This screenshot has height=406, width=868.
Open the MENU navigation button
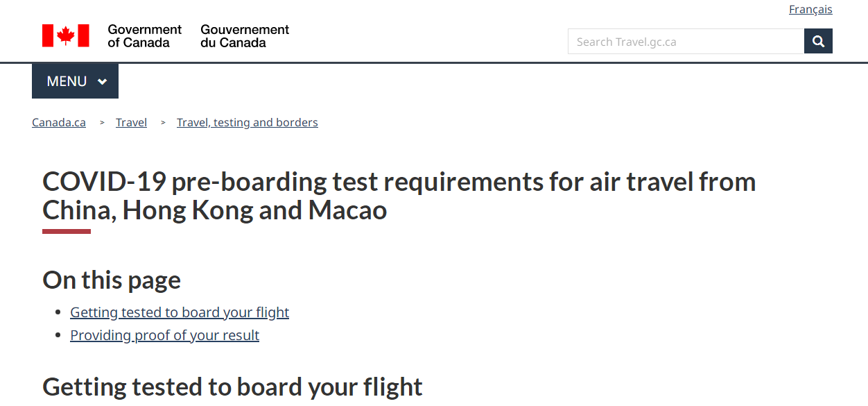(x=67, y=81)
